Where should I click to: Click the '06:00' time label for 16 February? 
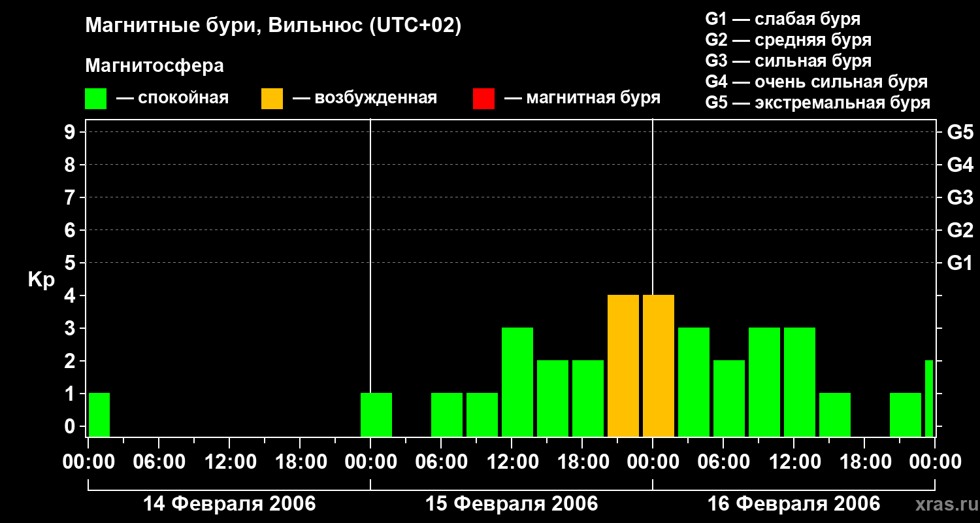click(723, 462)
